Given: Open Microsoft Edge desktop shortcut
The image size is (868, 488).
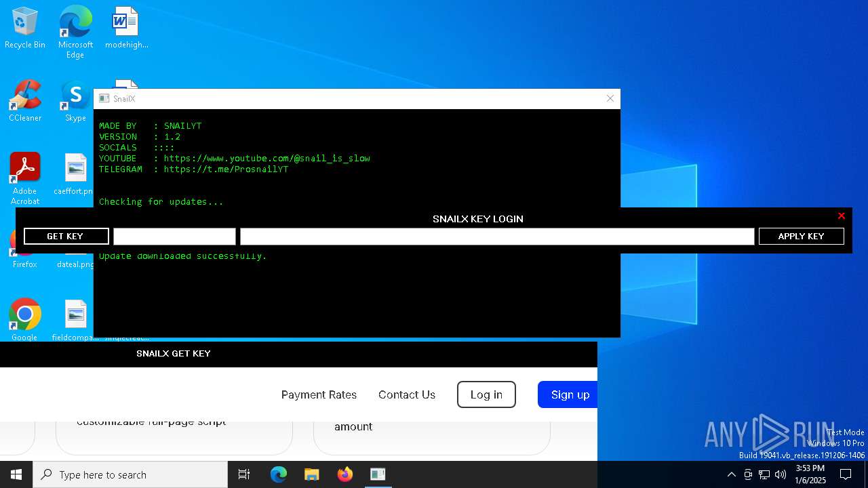Looking at the screenshot, I should pos(75,32).
